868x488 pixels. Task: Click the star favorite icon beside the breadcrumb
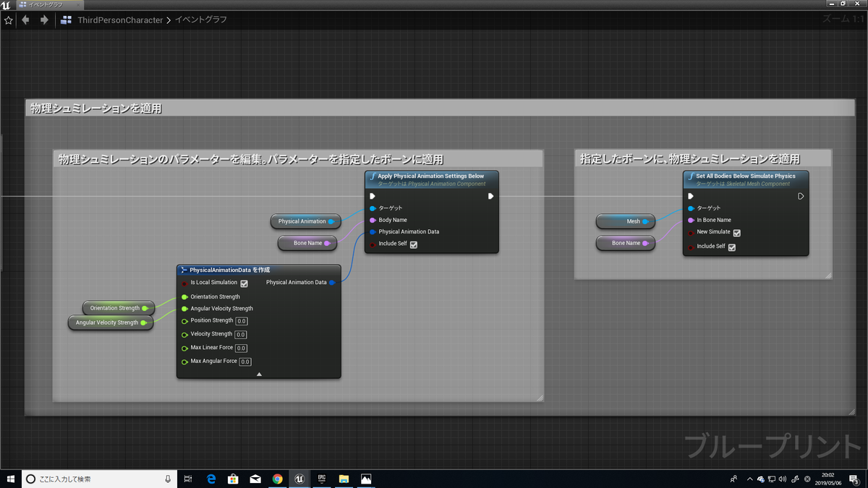click(9, 20)
